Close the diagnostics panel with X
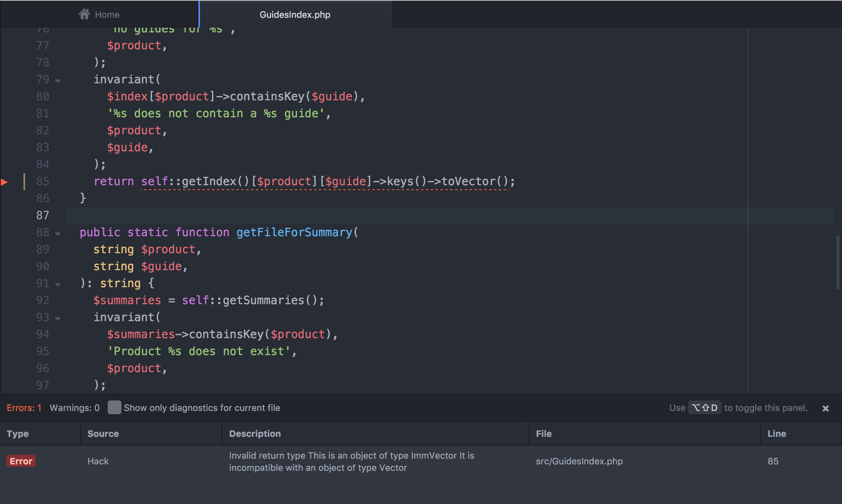The height and width of the screenshot is (504, 842). coord(825,409)
